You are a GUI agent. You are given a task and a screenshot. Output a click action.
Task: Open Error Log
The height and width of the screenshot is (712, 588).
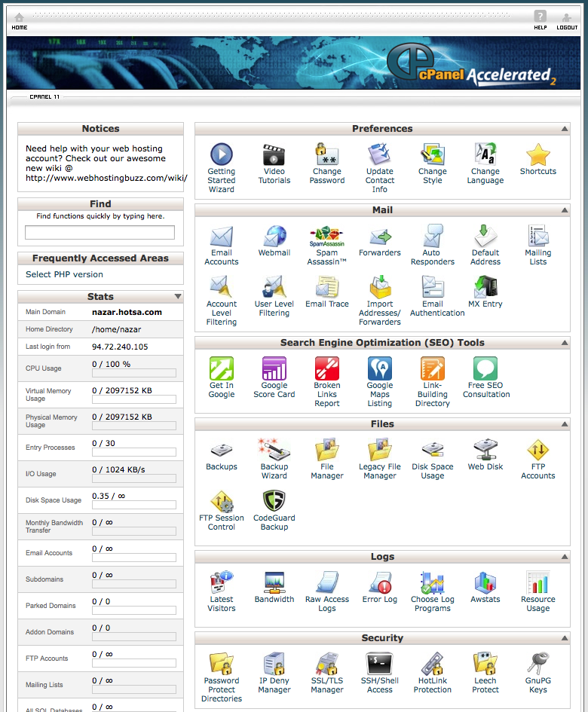379,582
